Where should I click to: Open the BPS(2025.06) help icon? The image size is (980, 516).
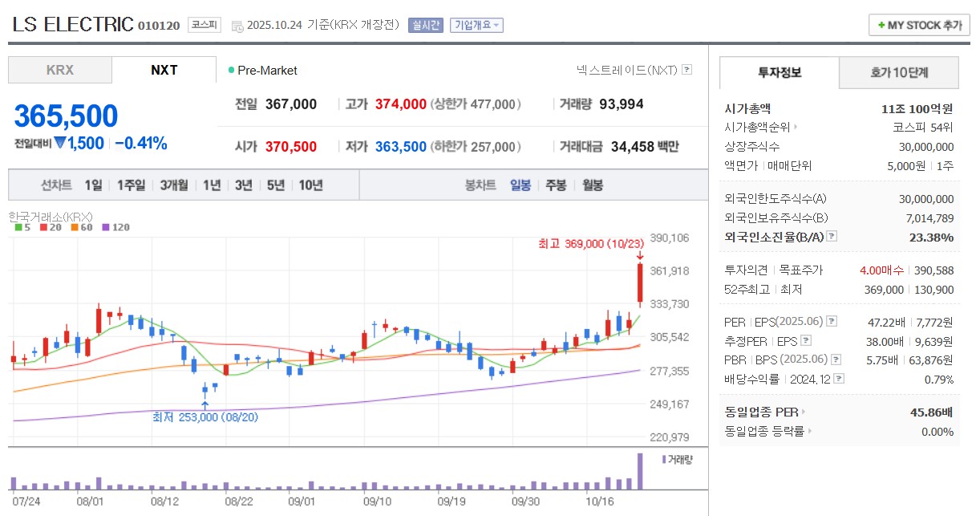click(836, 359)
